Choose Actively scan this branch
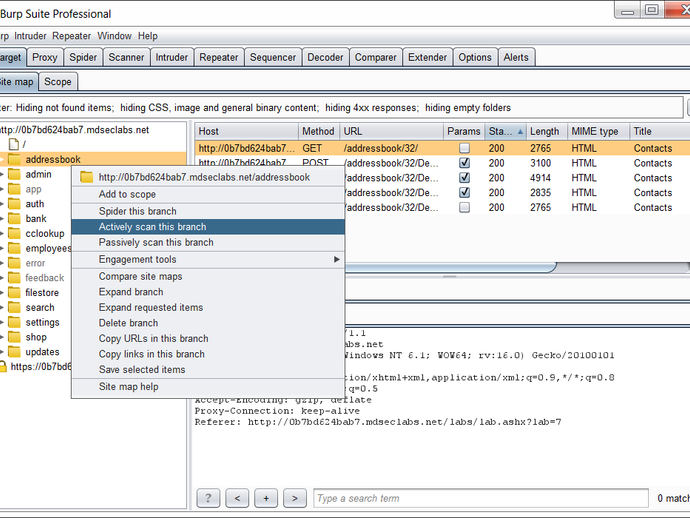The height and width of the screenshot is (518, 690). point(208,227)
